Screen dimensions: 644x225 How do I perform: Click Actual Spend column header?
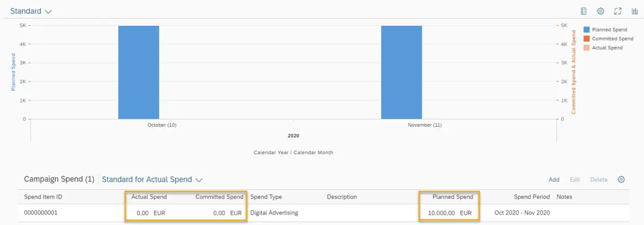coord(149,197)
